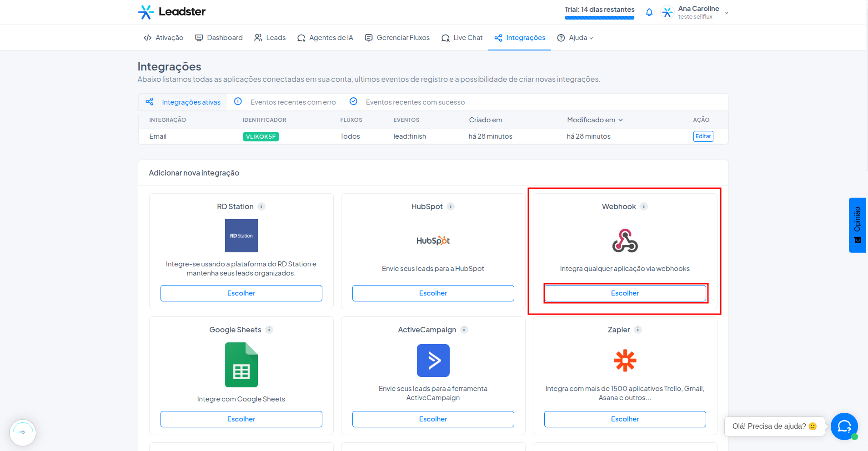
Task: Click the trial days remaining progress bar
Action: [599, 18]
